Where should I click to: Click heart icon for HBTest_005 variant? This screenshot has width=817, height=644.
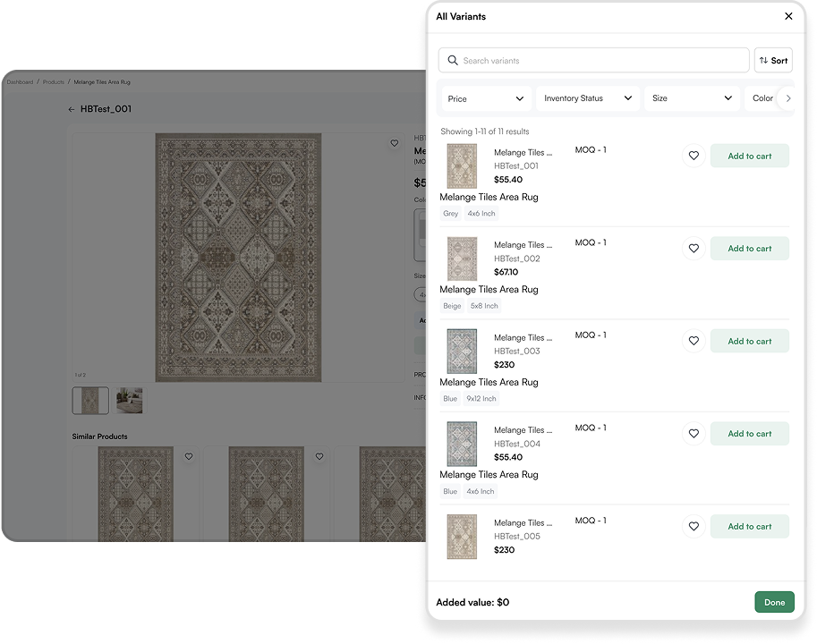tap(694, 527)
